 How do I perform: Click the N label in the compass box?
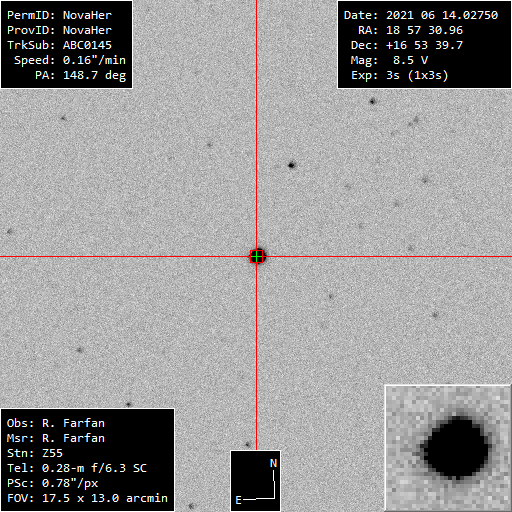click(x=273, y=463)
